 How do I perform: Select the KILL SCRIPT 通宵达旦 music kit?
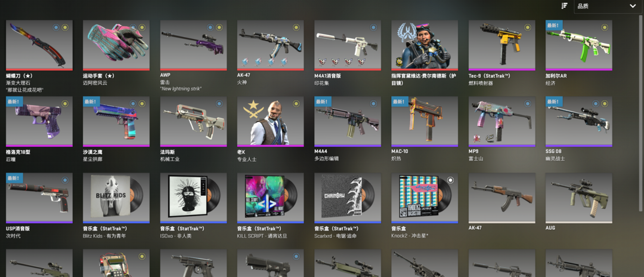click(270, 198)
